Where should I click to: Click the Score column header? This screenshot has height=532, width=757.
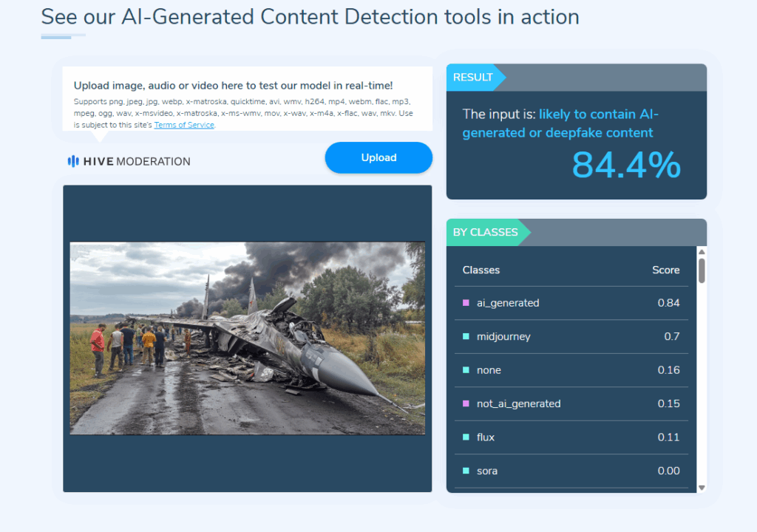[x=666, y=270]
